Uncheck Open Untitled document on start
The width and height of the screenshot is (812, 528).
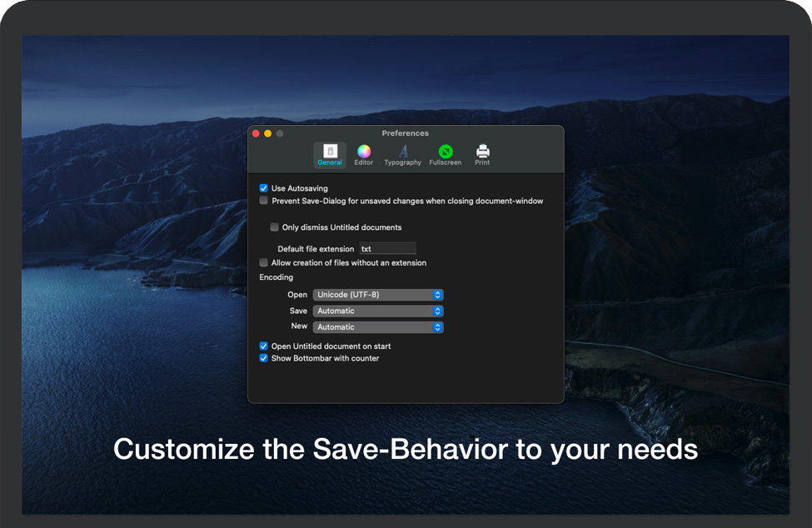264,346
